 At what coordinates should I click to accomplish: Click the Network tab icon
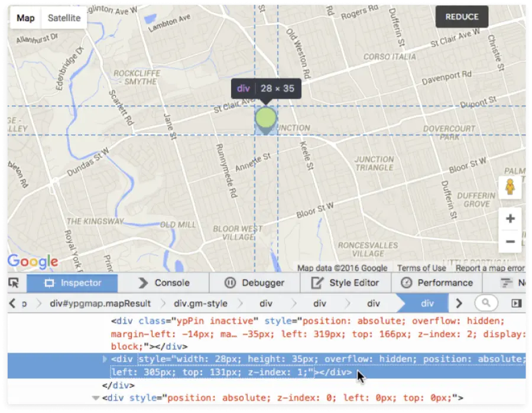507,283
